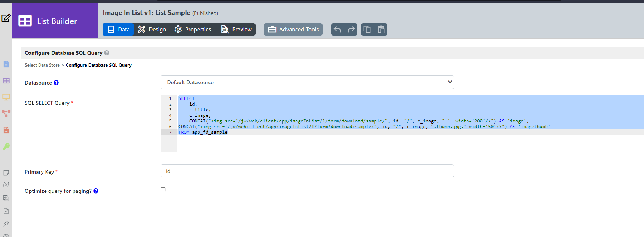Viewport: 644px width, 237px height.
Task: Click line number 5 in the editor gutter
Action: (x=170, y=121)
